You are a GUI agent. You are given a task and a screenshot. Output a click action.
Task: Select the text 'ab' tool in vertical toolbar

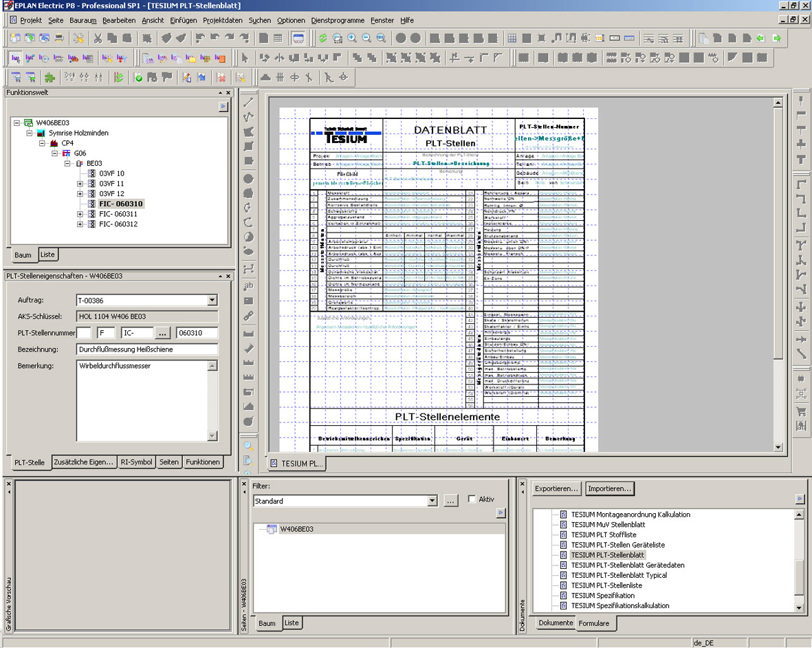pyautogui.click(x=249, y=285)
